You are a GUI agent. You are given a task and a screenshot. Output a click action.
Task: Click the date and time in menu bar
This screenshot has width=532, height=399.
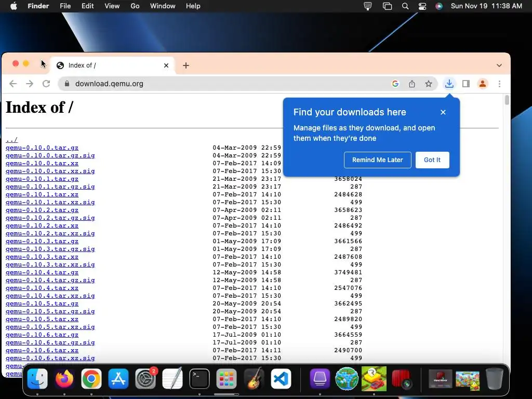[486, 6]
